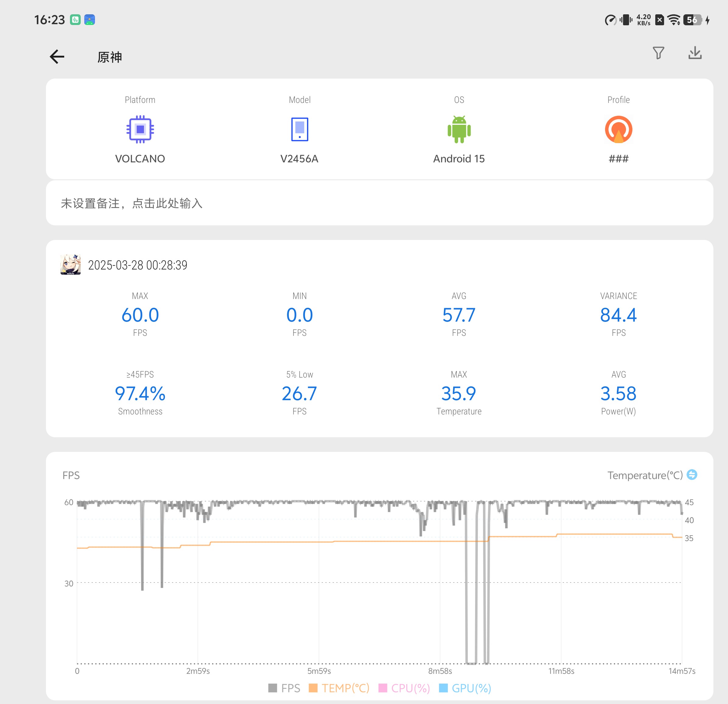Click the gray FPS legend swatch

(273, 688)
